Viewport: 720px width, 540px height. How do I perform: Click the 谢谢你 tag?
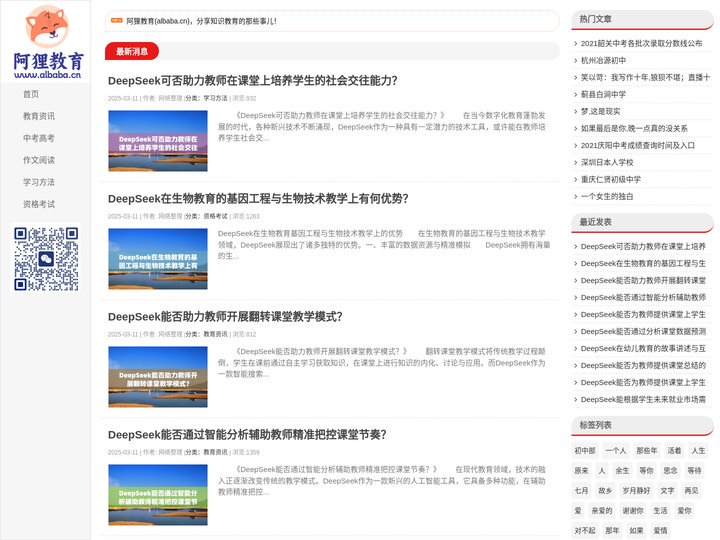click(633, 511)
